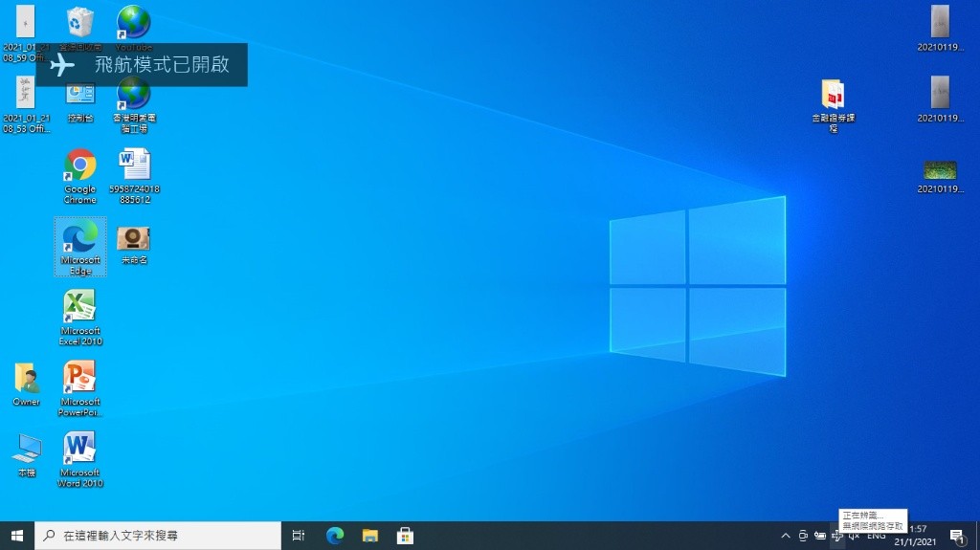The image size is (980, 550).
Task: Select the 20210119 file beside the 金融證券課程 folder
Action: pyautogui.click(x=940, y=99)
